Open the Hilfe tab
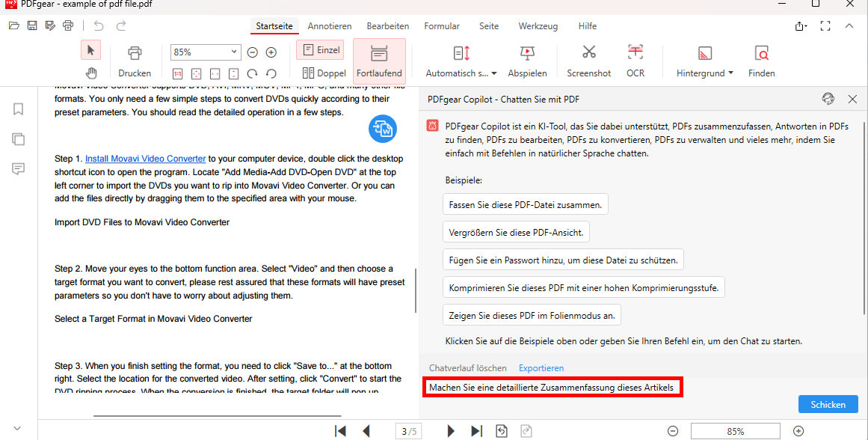This screenshot has height=440, width=868. pyautogui.click(x=588, y=26)
